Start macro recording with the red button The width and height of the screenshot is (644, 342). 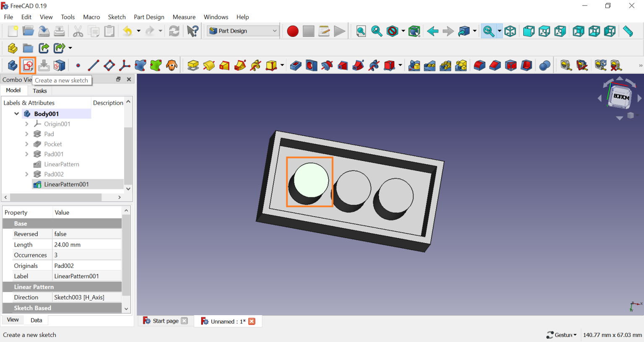pyautogui.click(x=293, y=31)
